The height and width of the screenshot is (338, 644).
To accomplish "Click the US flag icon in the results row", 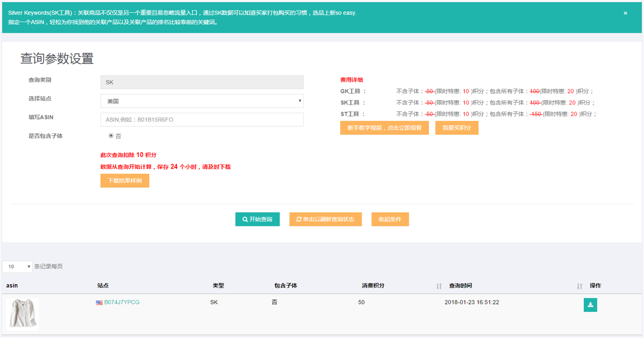I will [99, 302].
